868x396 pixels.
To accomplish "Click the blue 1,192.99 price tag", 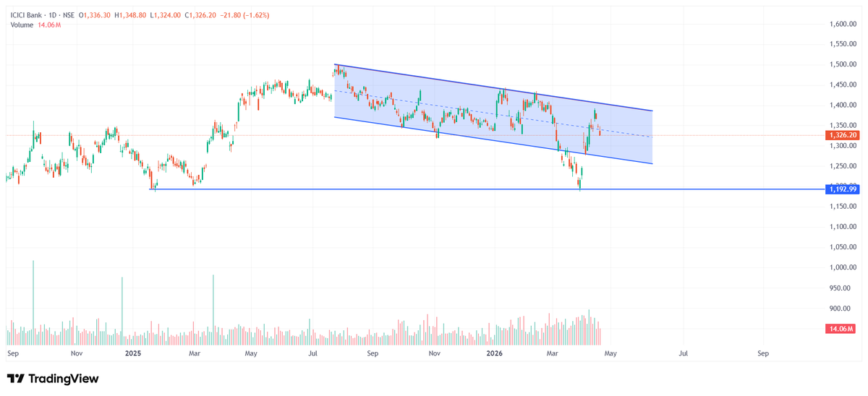I will [x=843, y=189].
